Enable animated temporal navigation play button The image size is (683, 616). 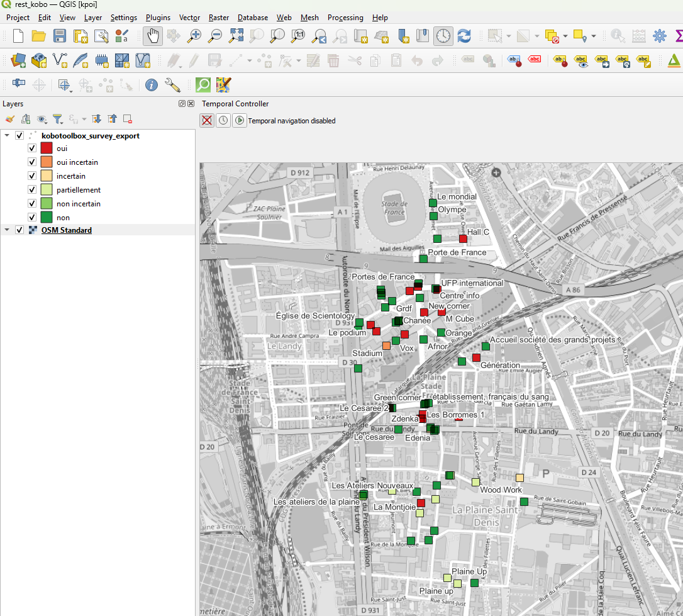click(x=239, y=120)
